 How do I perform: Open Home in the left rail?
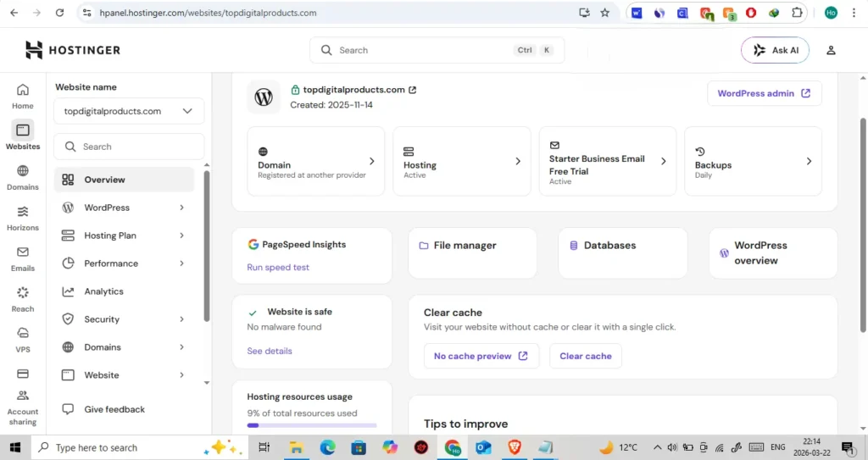(x=23, y=97)
